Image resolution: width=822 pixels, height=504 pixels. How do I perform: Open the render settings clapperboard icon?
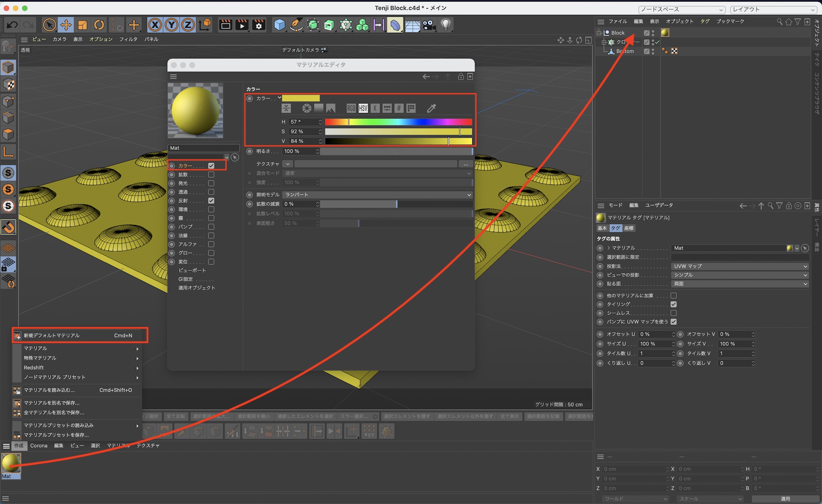click(259, 25)
